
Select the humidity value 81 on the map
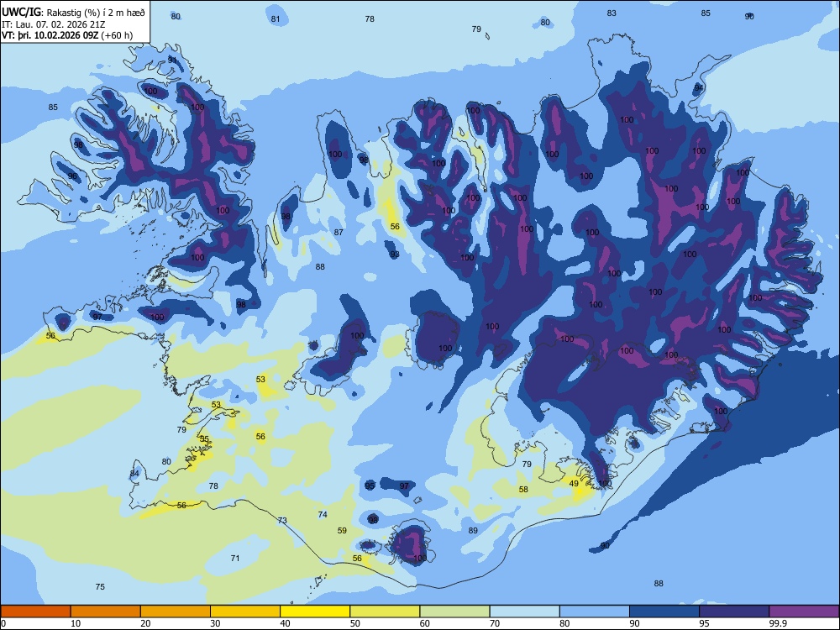click(276, 18)
